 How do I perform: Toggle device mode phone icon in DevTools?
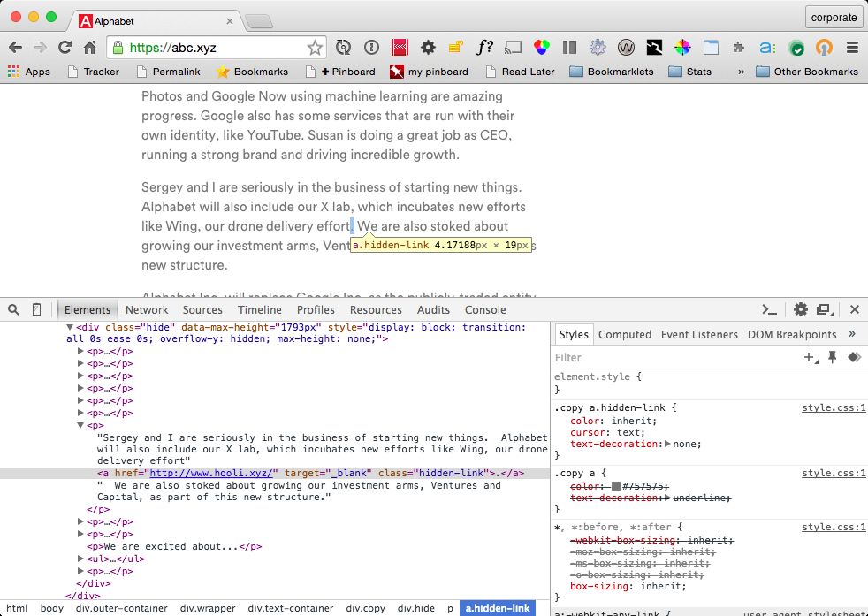click(x=37, y=310)
